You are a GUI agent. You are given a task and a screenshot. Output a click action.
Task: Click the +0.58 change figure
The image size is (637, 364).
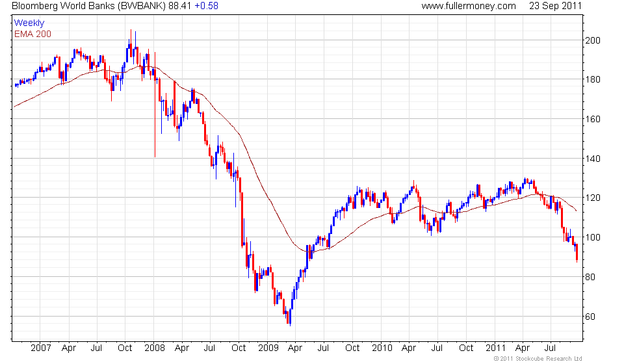pos(207,6)
